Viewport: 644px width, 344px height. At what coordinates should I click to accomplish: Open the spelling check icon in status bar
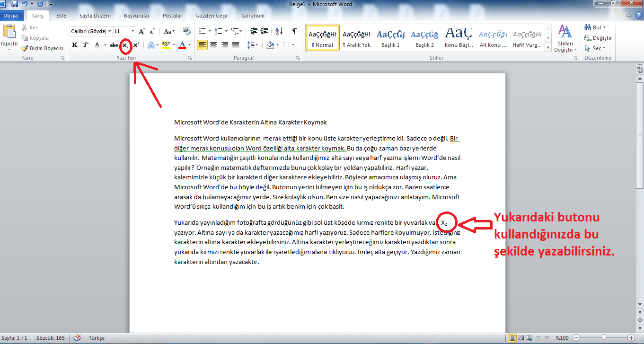click(x=77, y=338)
